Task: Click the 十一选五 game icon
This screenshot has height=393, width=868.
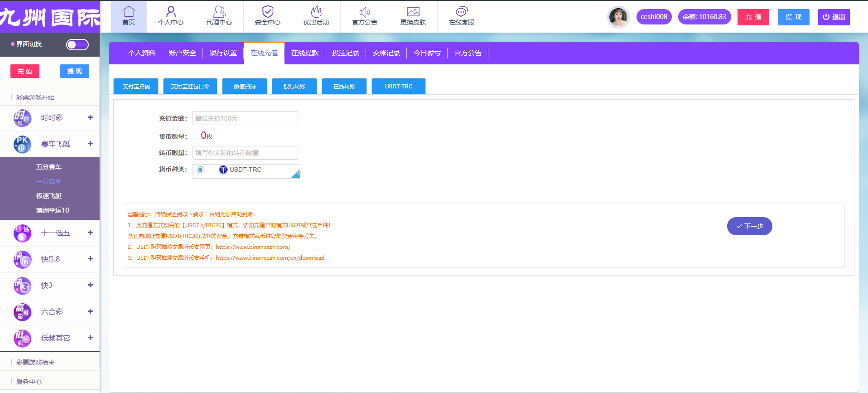Action: point(22,233)
